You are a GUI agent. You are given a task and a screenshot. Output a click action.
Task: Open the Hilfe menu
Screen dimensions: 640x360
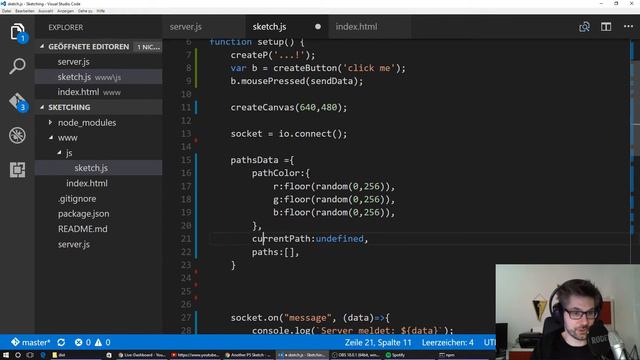coord(101,11)
